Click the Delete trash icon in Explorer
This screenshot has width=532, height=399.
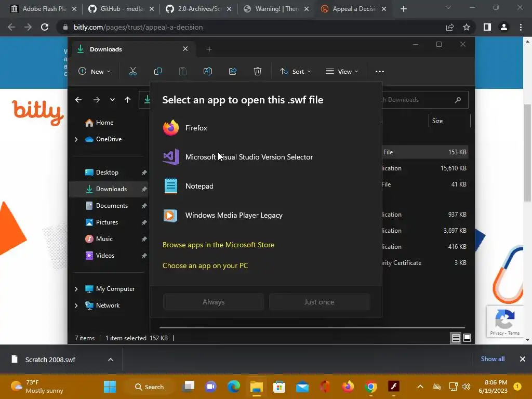(258, 71)
